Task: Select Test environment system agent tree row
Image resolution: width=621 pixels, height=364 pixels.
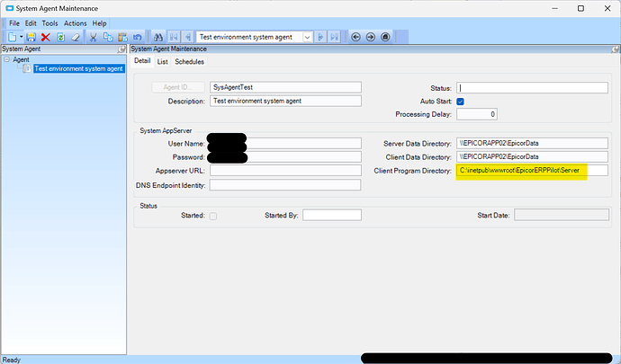Action: (x=79, y=69)
